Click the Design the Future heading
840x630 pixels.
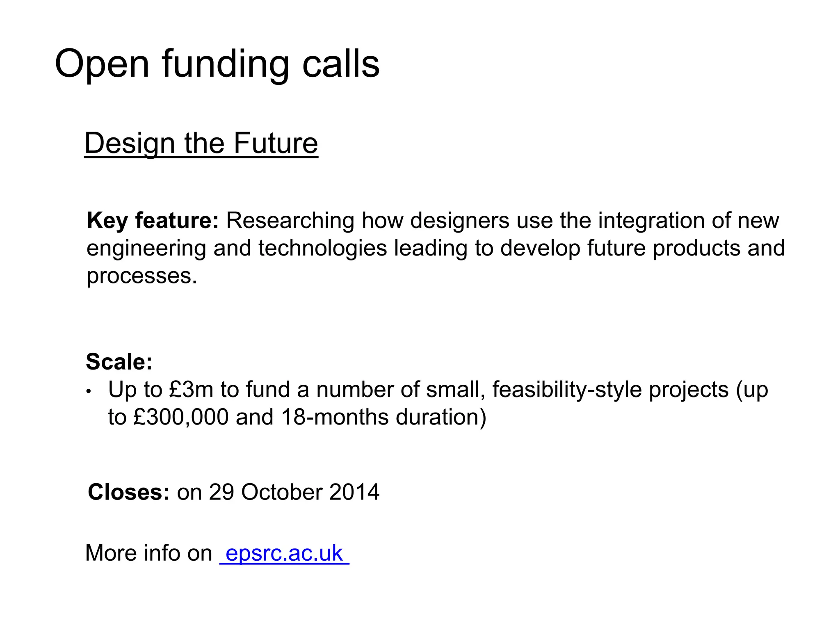pos(201,144)
